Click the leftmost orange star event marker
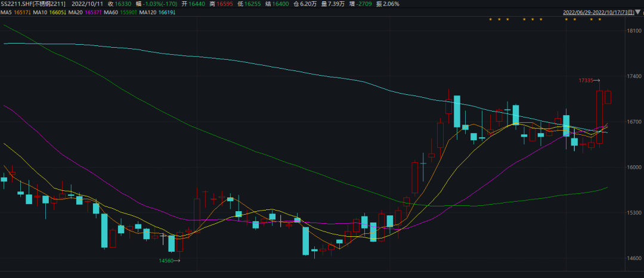 point(490,20)
